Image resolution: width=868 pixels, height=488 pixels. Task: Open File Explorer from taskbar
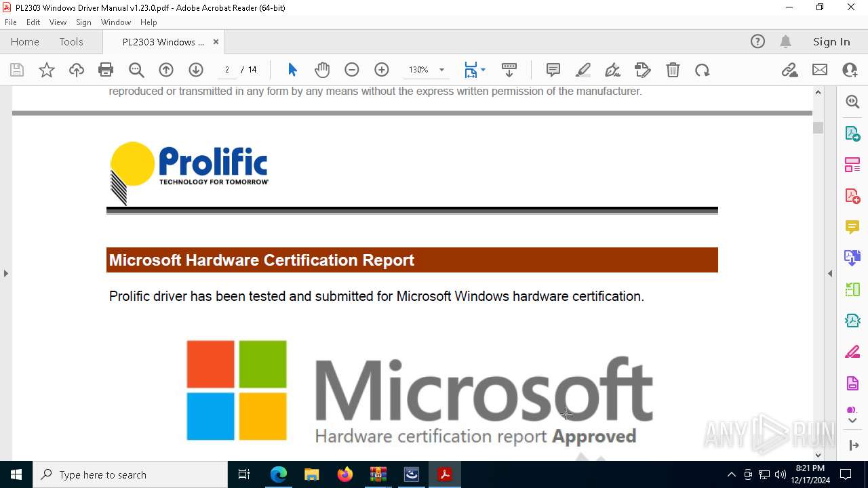(x=312, y=474)
